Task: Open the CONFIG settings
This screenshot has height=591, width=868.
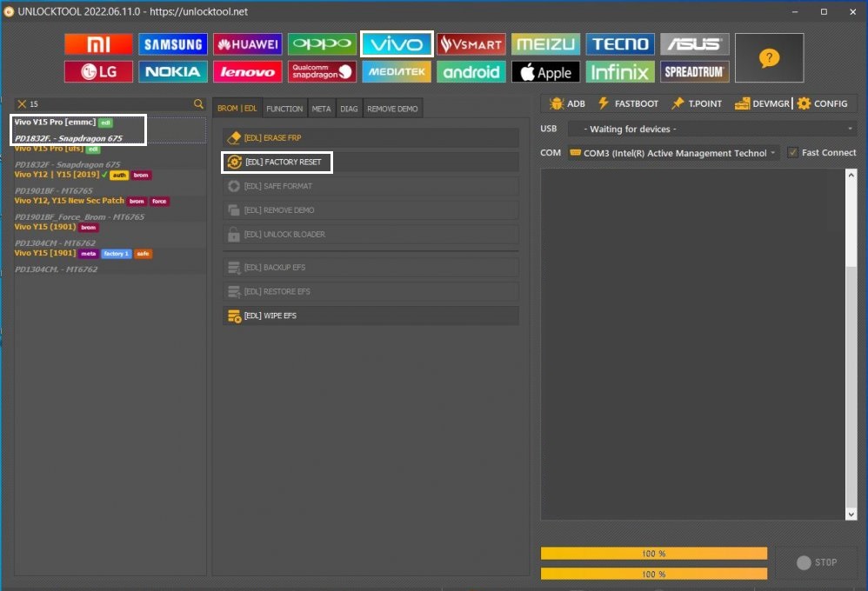Action: coord(822,103)
